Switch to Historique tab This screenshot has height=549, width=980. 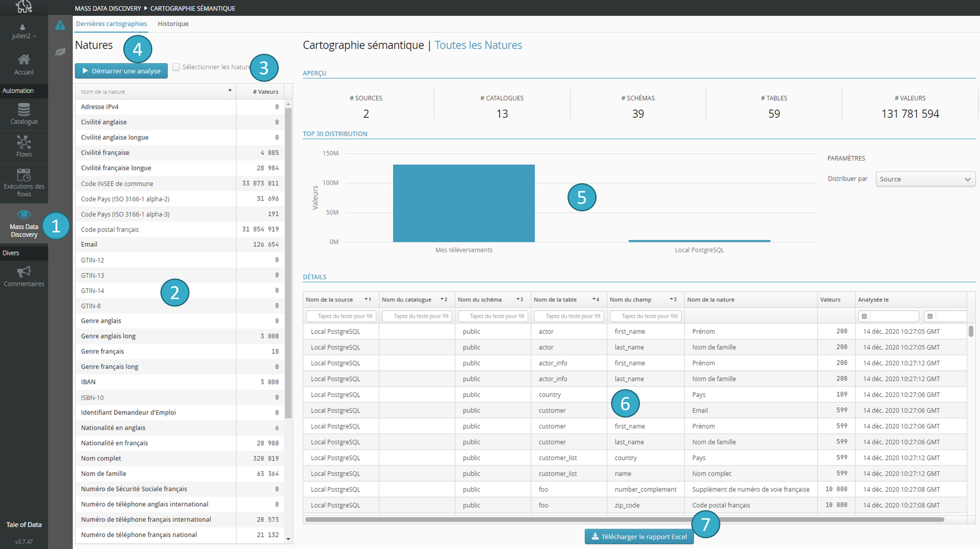173,23
